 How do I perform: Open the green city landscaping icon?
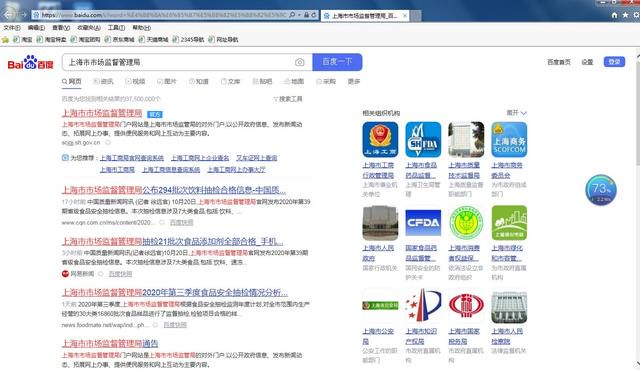pos(509,223)
